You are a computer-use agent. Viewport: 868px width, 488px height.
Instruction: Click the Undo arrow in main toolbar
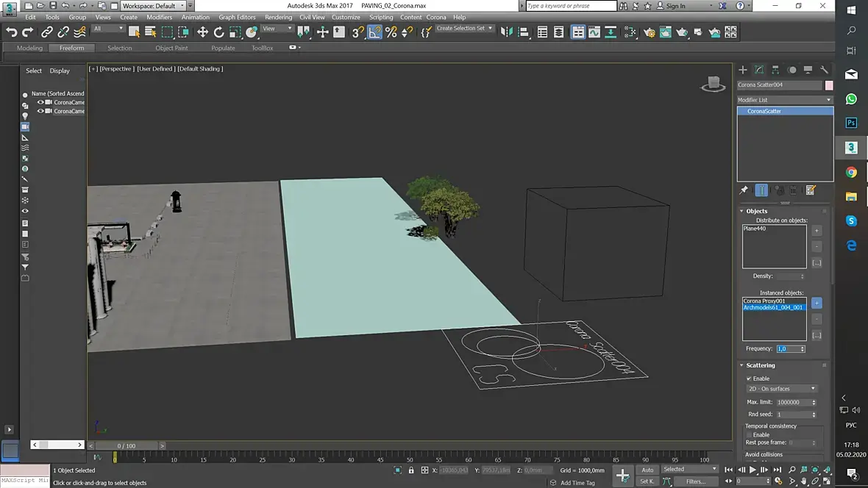(11, 32)
